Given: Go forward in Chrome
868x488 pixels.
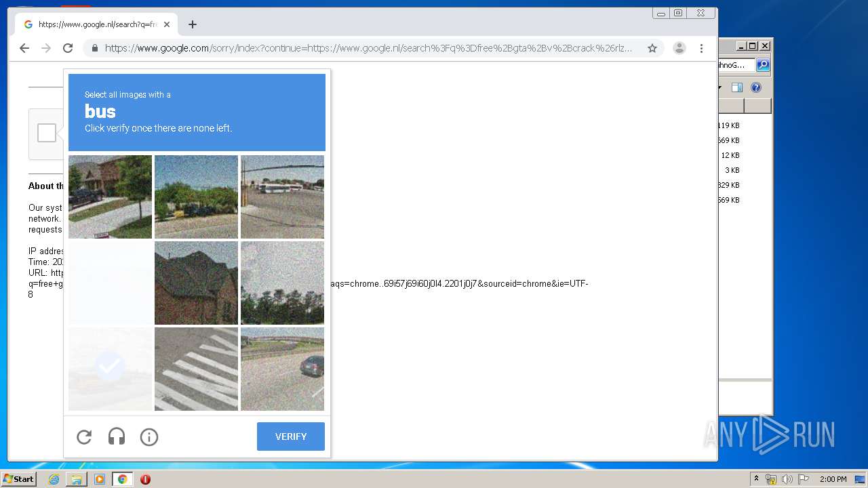Looking at the screenshot, I should coord(46,48).
